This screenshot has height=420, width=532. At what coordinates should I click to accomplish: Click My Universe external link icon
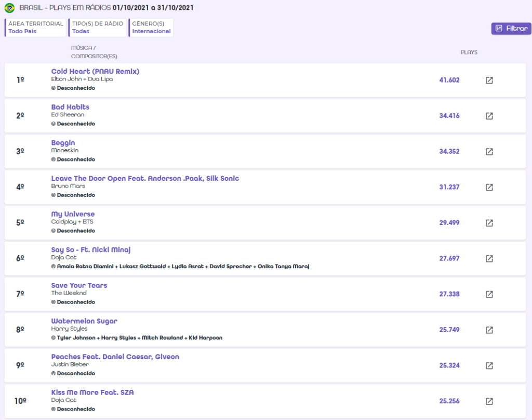point(489,223)
